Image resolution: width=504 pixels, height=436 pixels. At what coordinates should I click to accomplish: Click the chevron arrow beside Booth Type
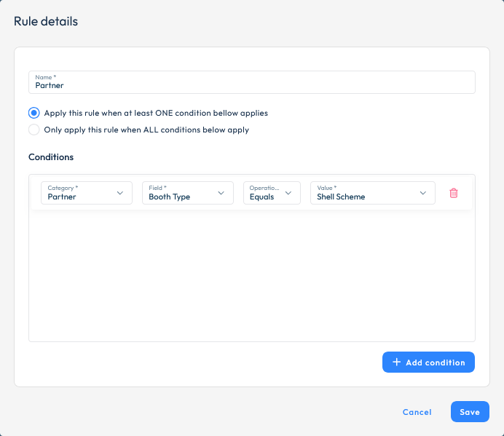221,193
